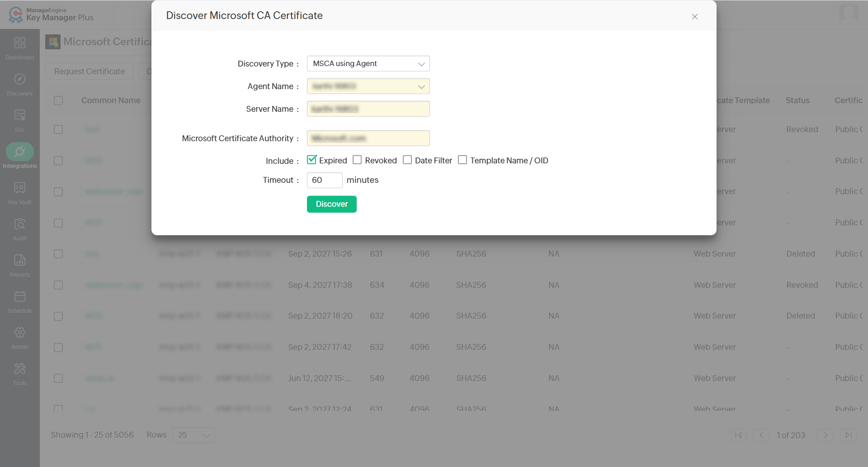868x467 pixels.
Task: Open the SSL certificate icon
Action: pyautogui.click(x=20, y=115)
